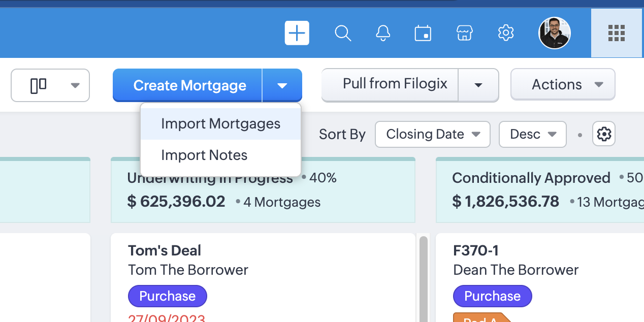Select Import Notes menu item
644x322 pixels.
(204, 155)
